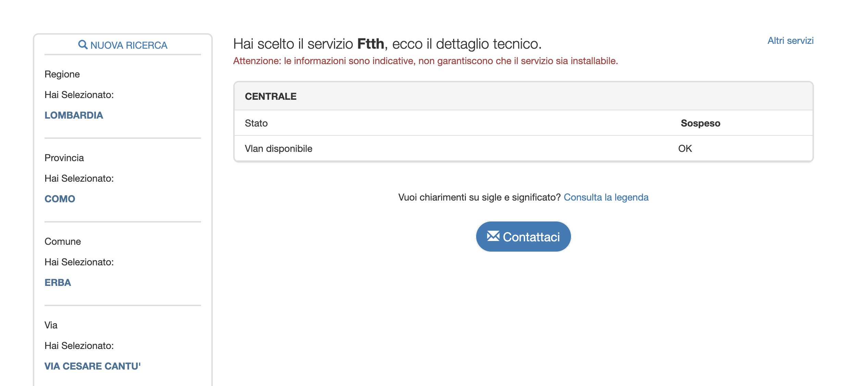Click the VIA CESARE CANTU' street value

(x=92, y=366)
